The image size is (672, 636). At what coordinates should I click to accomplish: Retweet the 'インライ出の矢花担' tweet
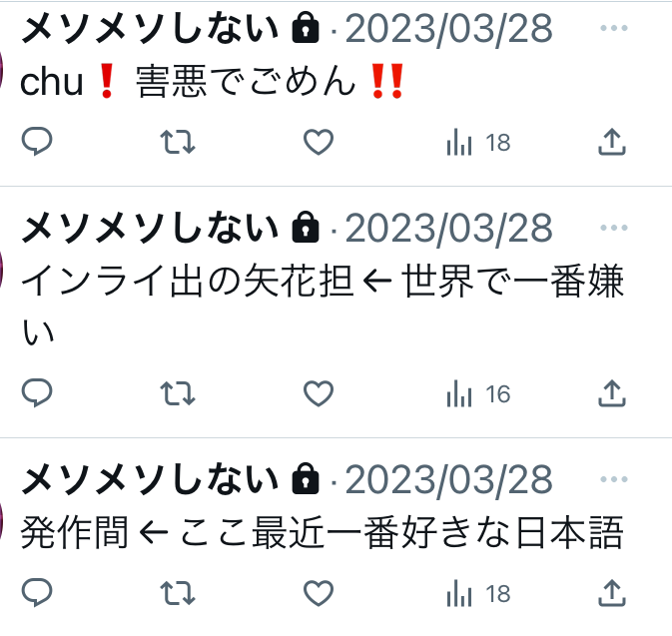click(178, 393)
